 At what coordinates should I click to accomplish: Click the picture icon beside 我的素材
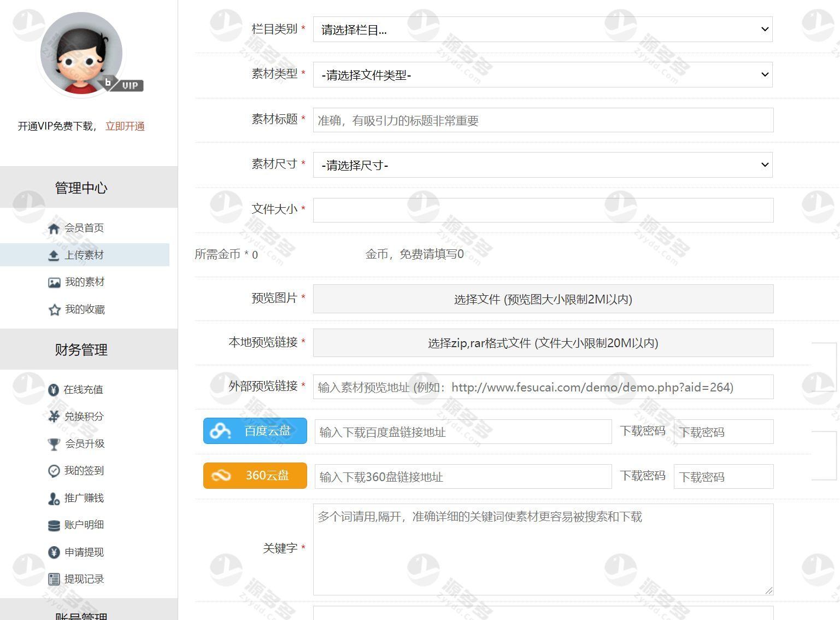pos(54,283)
